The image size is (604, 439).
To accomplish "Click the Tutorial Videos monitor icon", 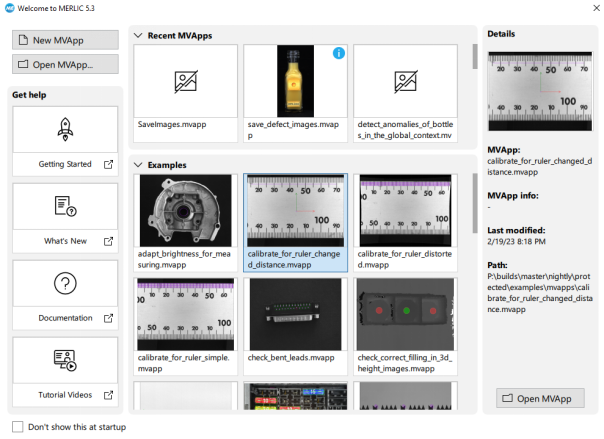I will pos(65,360).
